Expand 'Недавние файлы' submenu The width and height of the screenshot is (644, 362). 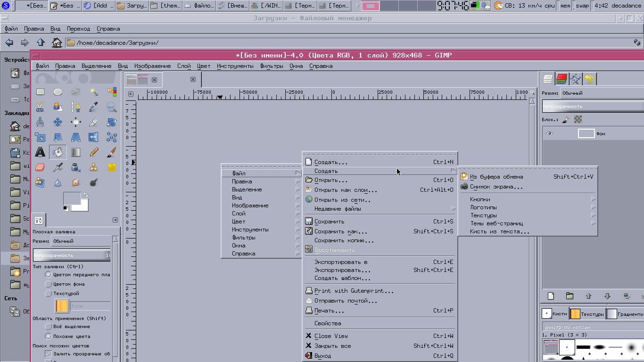pyautogui.click(x=380, y=208)
